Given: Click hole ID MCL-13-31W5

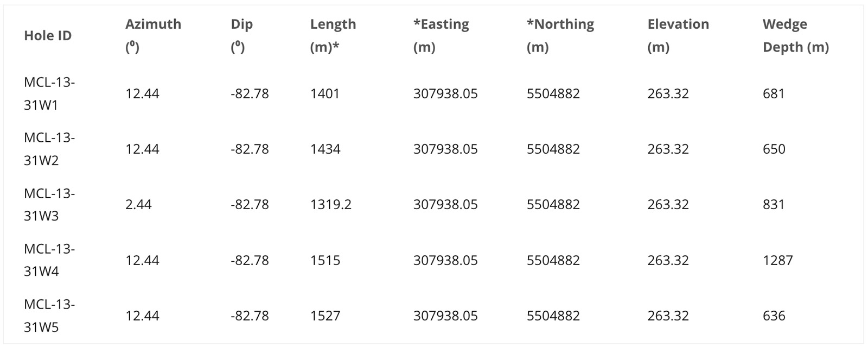Looking at the screenshot, I should pyautogui.click(x=49, y=316).
